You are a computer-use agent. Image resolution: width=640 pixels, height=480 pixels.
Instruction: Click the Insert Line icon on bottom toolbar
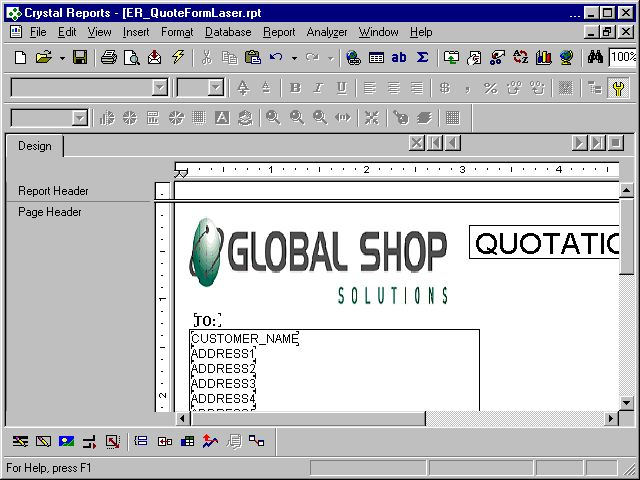(20, 441)
